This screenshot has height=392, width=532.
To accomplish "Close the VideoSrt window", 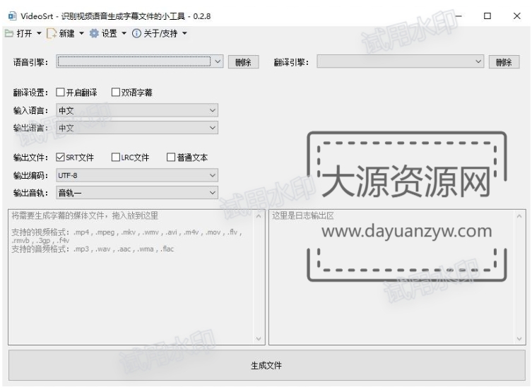I will point(516,16).
